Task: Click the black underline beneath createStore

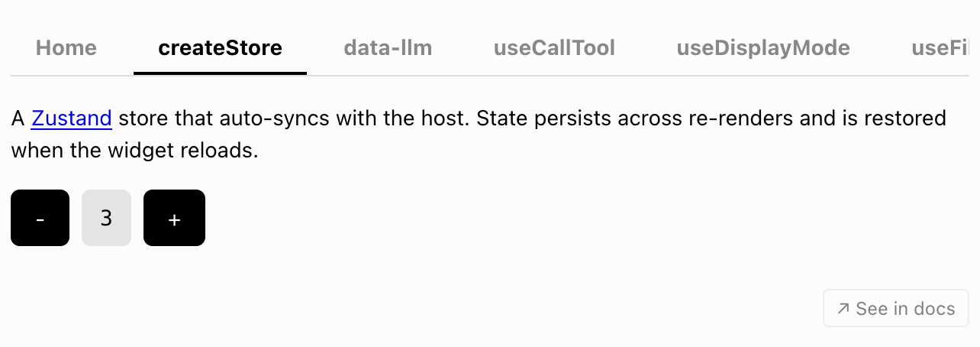Action: click(x=220, y=73)
